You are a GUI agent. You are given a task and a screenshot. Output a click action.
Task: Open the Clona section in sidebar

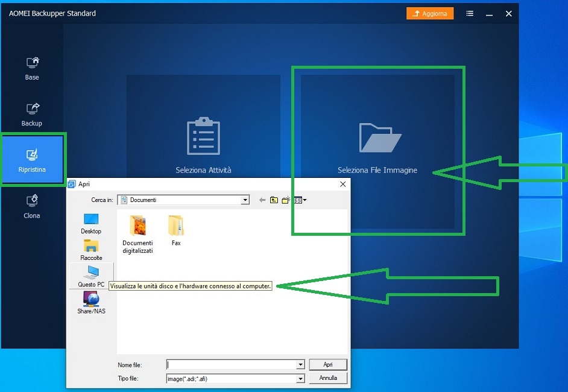(x=32, y=207)
